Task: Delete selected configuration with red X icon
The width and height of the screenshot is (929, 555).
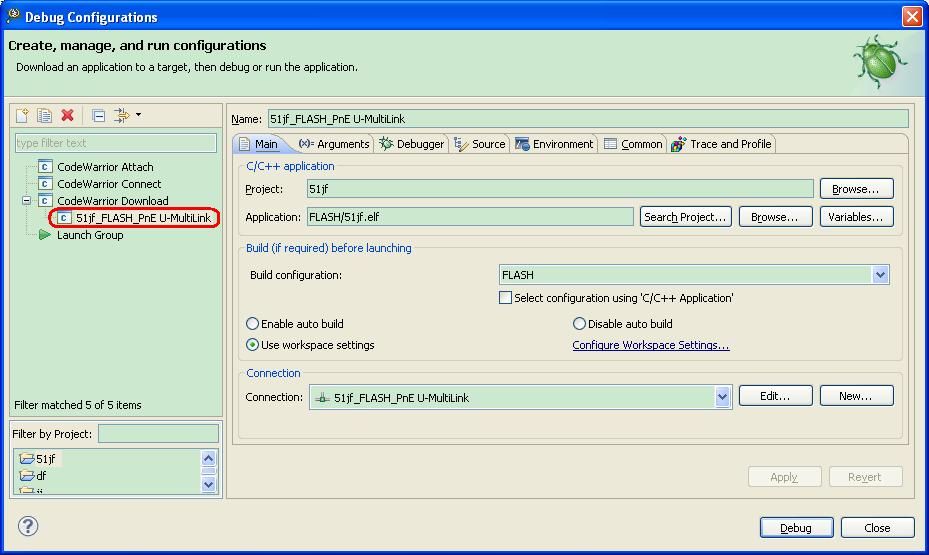Action: 68,115
